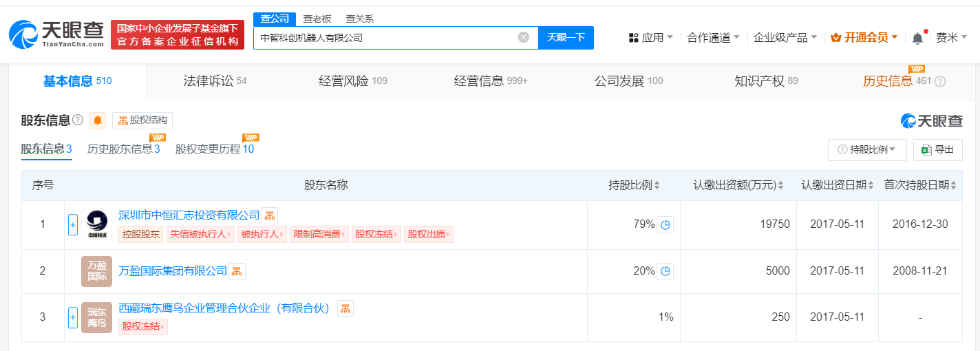Viewport: 980px width, 351px height.
Task: Click pie chart icon beside 20% shareholding
Action: coord(665,271)
